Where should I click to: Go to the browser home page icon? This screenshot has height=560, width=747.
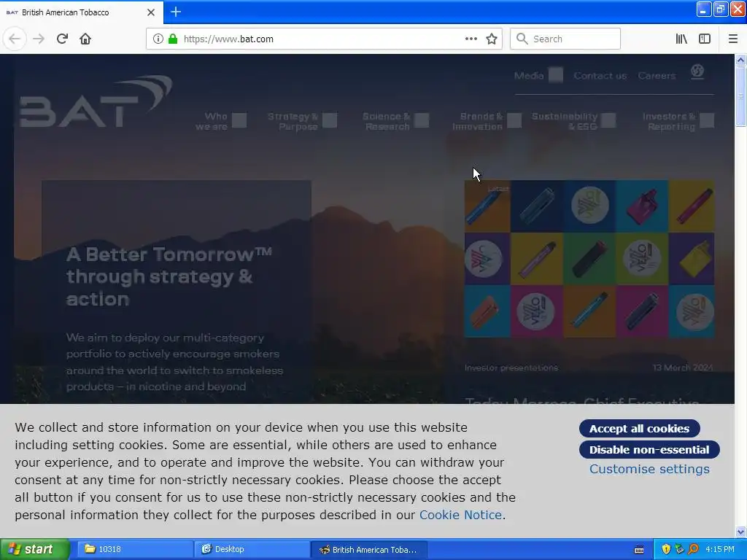click(85, 39)
